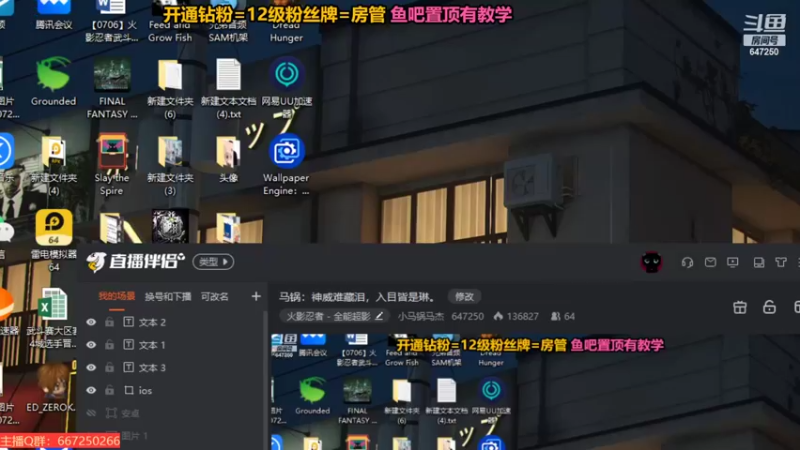The image size is (800, 450).
Task: Add a new scene with plus button
Action: point(256,296)
